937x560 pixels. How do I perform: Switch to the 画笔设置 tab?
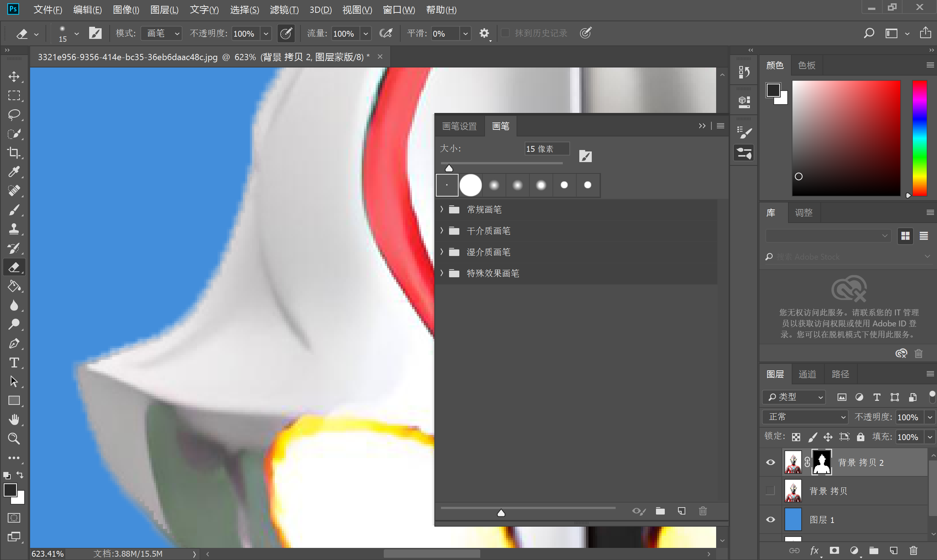[459, 126]
